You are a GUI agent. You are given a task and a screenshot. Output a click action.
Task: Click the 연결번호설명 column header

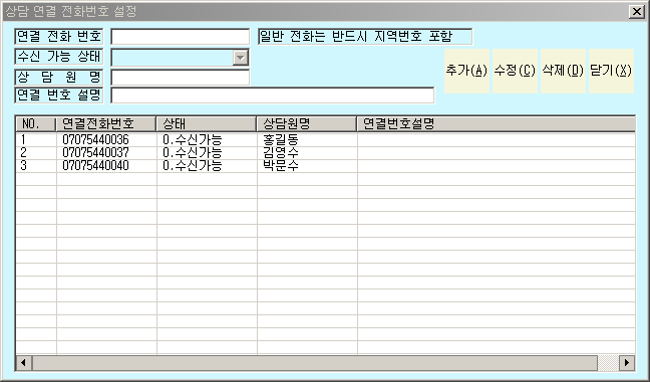(x=496, y=123)
